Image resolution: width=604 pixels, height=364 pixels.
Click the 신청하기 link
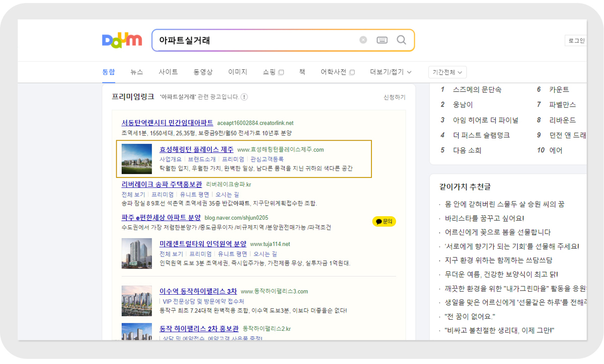tap(395, 97)
